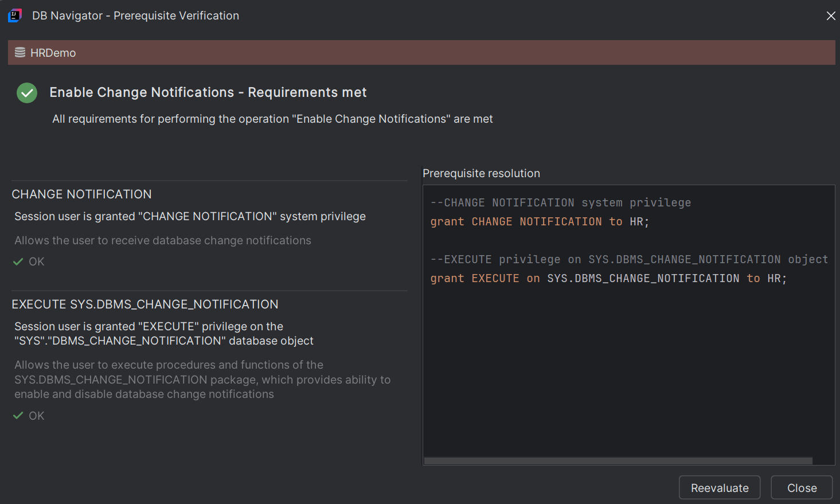This screenshot has width=840, height=504.
Task: Select the grant EXECUTE SQL statement
Action: [608, 278]
